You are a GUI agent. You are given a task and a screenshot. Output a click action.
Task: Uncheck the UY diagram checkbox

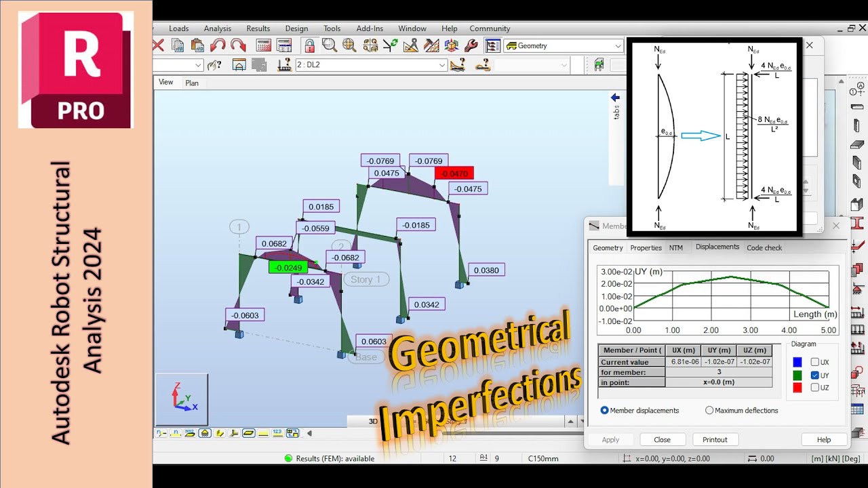(815, 375)
